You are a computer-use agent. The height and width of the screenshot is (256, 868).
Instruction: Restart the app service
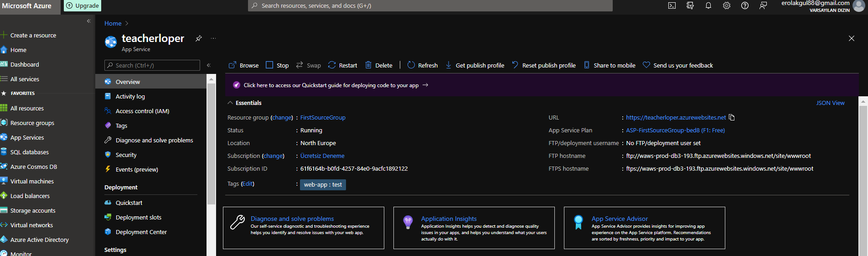coord(342,65)
